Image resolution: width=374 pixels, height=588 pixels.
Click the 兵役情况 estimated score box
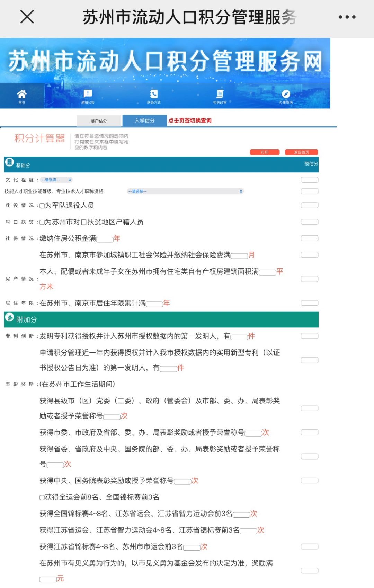click(x=310, y=205)
